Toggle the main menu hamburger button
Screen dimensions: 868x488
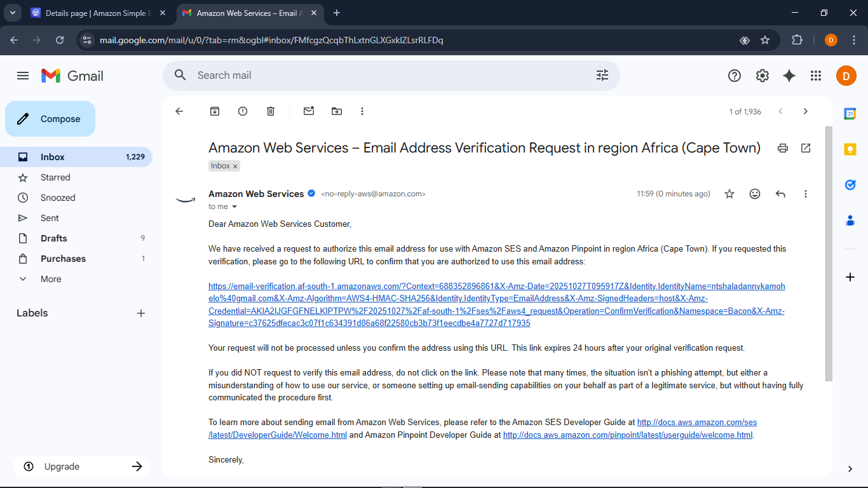[23, 76]
